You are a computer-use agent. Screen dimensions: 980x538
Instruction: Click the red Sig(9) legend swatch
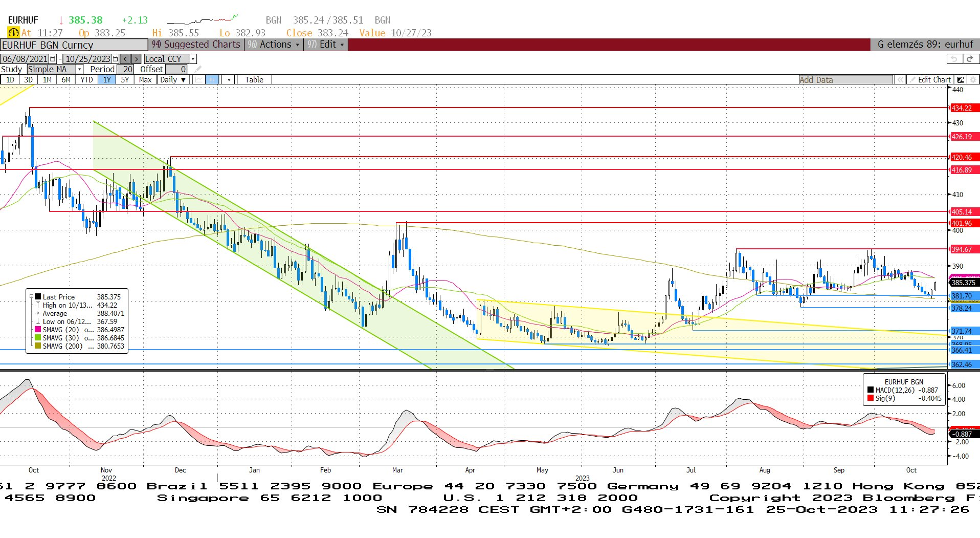coord(871,398)
